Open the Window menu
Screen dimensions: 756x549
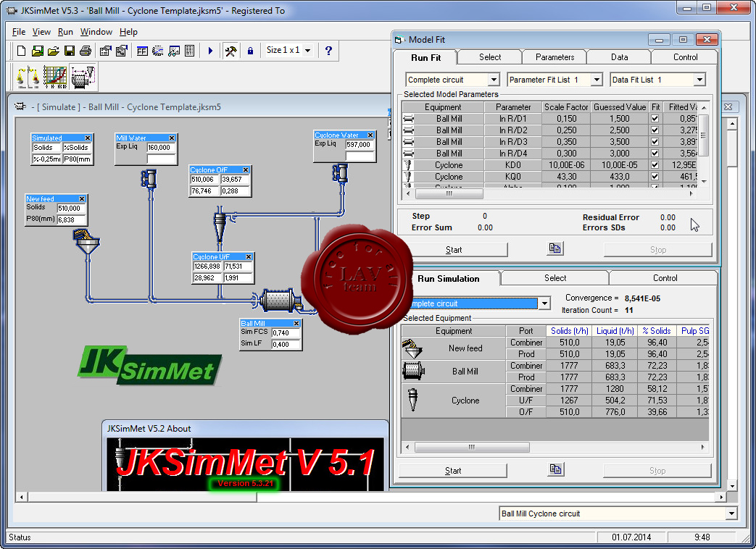point(96,32)
